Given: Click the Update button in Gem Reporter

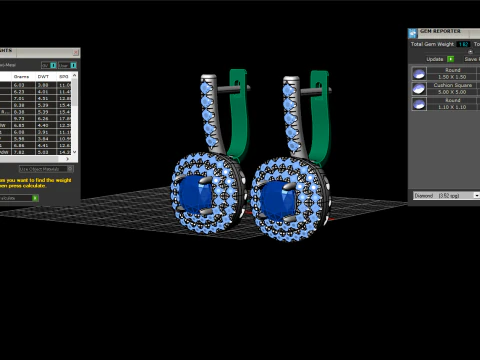Looking at the screenshot, I should click(x=435, y=59).
